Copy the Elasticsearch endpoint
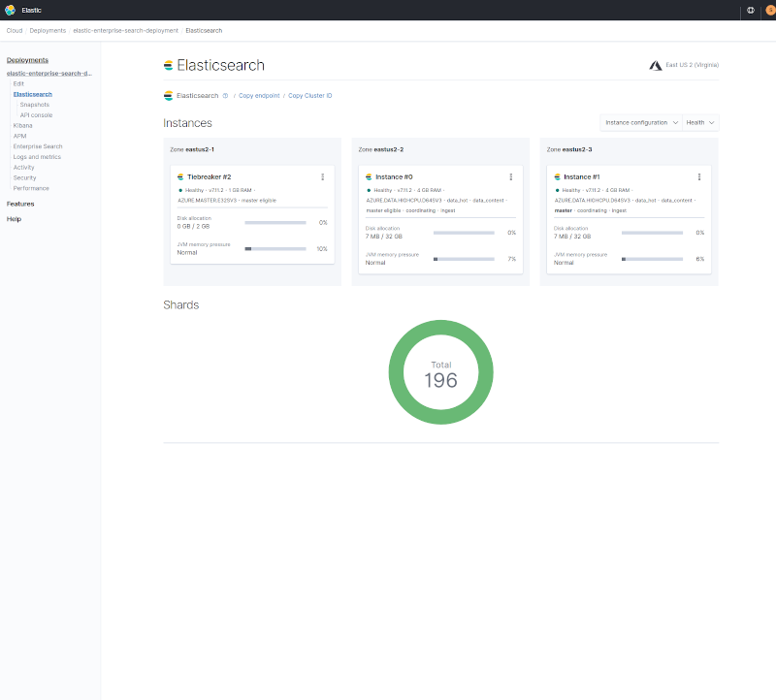 coord(259,96)
